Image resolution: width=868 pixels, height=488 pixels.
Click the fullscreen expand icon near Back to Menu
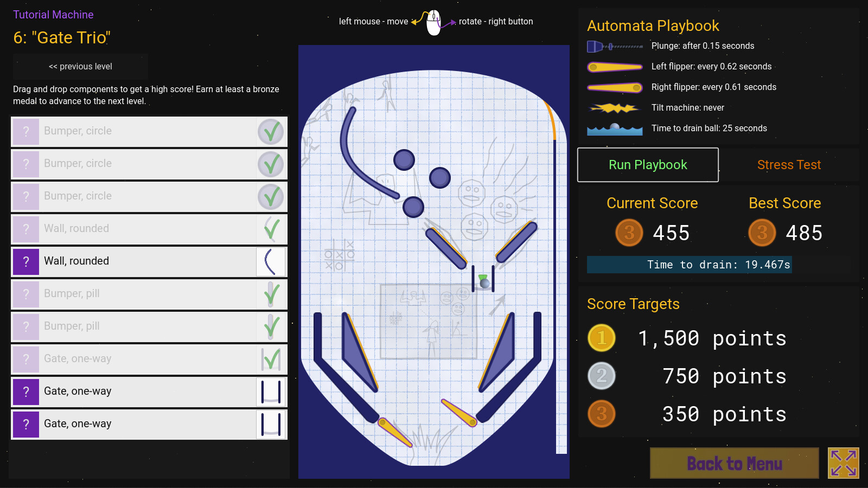843,463
